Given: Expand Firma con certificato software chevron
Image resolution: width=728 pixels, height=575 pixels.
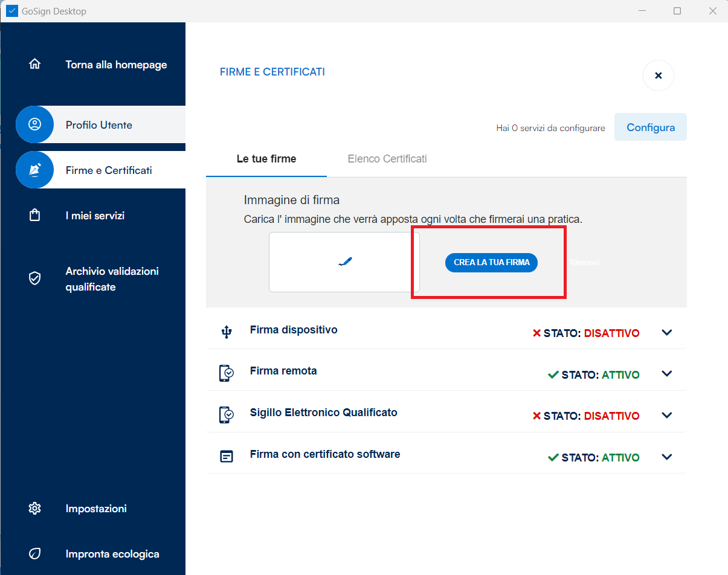Looking at the screenshot, I should click(666, 457).
